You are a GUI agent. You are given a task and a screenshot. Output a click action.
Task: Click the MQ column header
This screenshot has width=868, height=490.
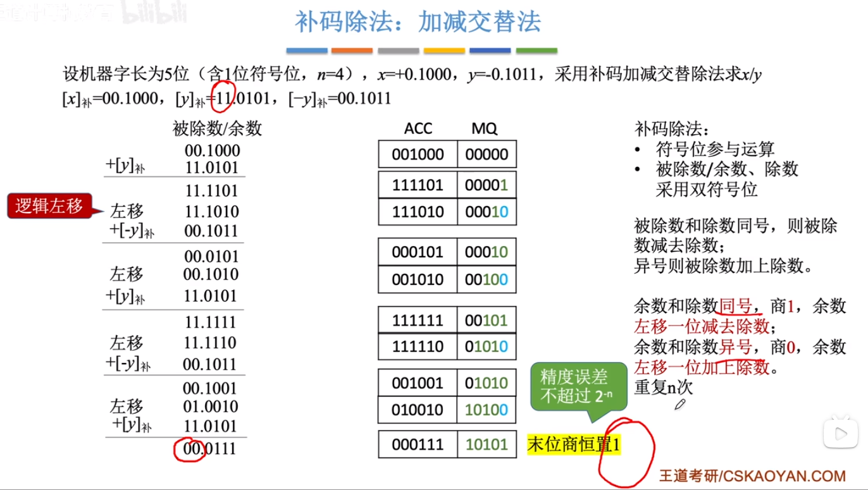tap(485, 128)
